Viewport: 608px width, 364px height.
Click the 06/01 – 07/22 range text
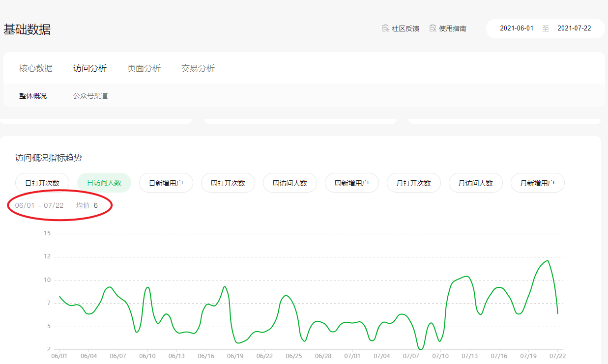pyautogui.click(x=39, y=205)
